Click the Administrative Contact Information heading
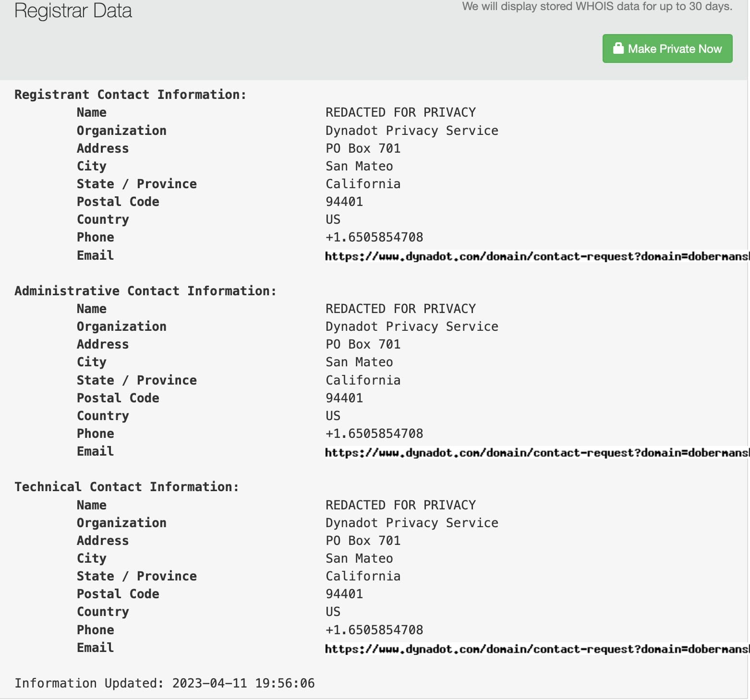This screenshot has height=700, width=750. click(x=145, y=291)
